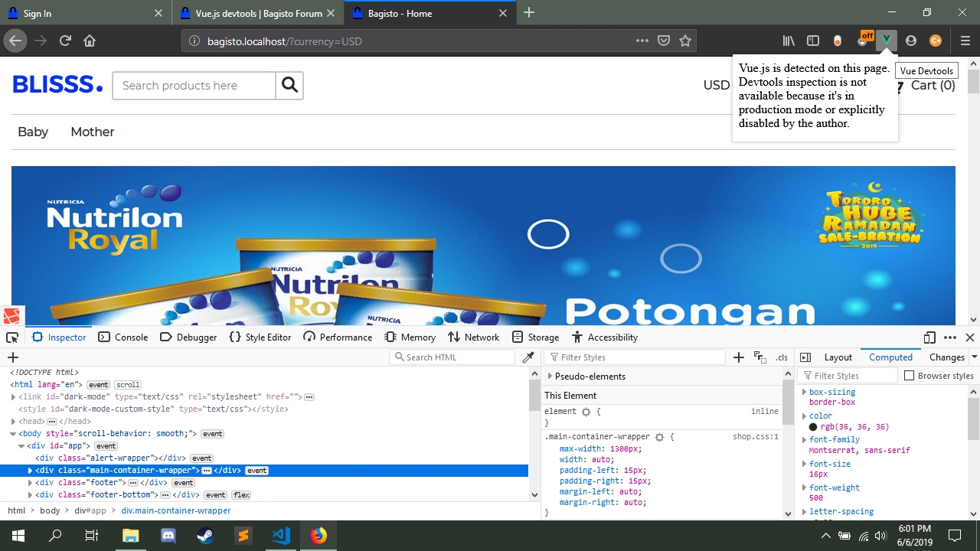The width and height of the screenshot is (980, 551).
Task: Click the body breadcrumb in markup path
Action: (50, 510)
